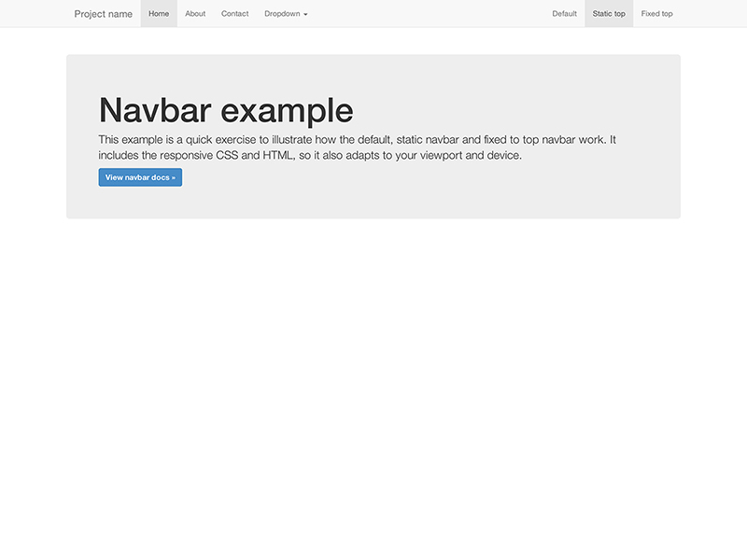
Task: Click the Default link in the right navbar
Action: (565, 13)
